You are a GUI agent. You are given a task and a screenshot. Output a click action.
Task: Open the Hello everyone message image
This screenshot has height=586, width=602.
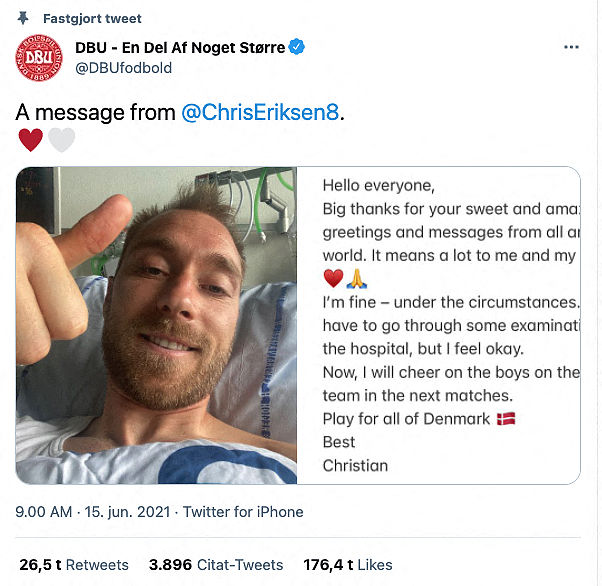(440, 325)
